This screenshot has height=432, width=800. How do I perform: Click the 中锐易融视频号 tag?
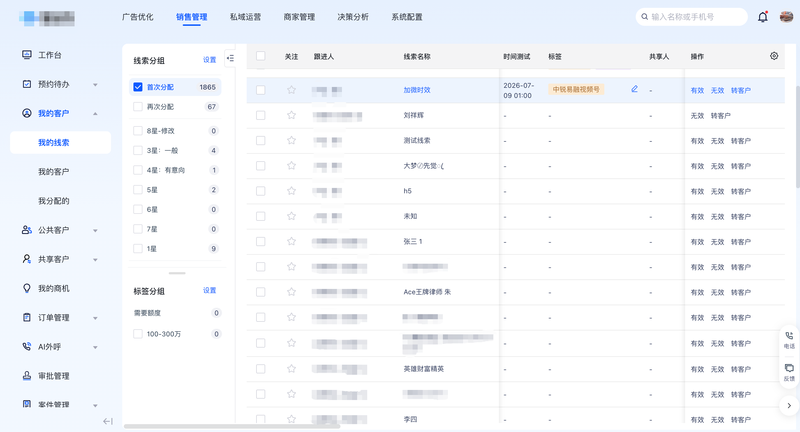pyautogui.click(x=576, y=89)
